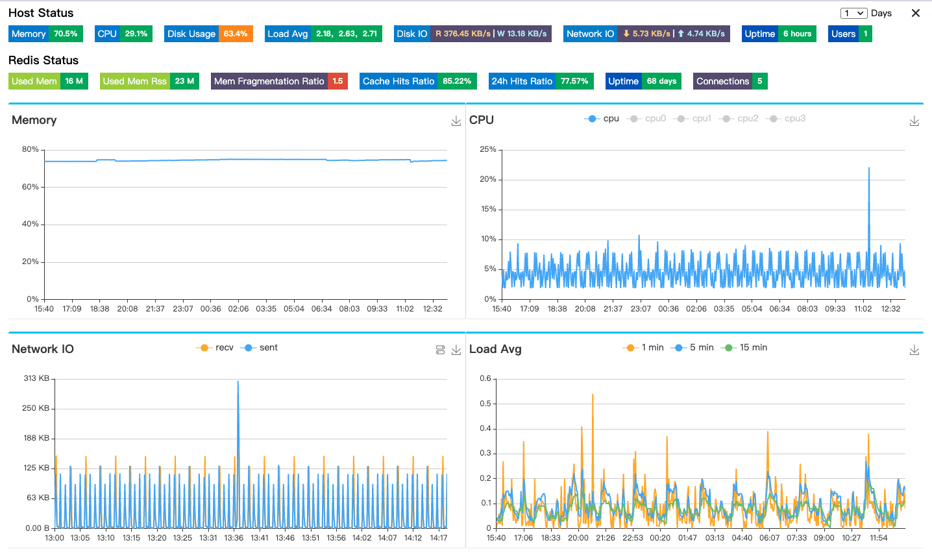932x560 pixels.
Task: Click the Redis Status heading
Action: pyautogui.click(x=43, y=60)
